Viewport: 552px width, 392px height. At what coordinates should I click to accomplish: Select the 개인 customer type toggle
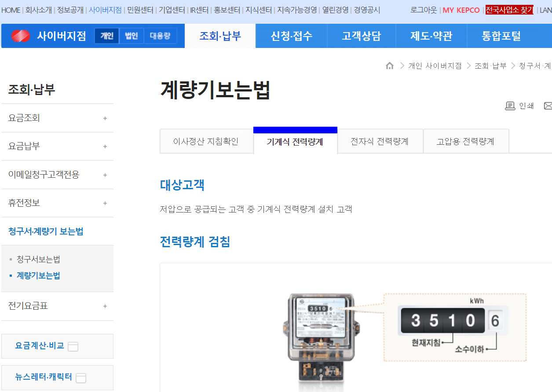(107, 35)
